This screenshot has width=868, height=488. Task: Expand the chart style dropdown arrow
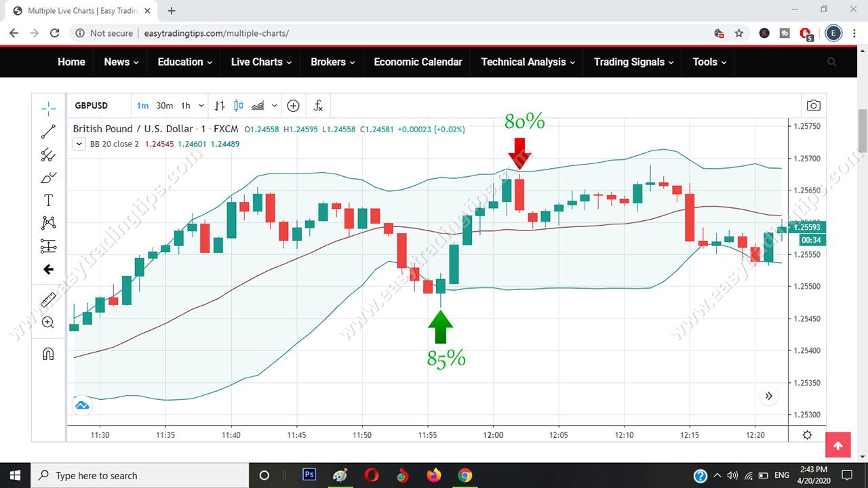pos(274,105)
